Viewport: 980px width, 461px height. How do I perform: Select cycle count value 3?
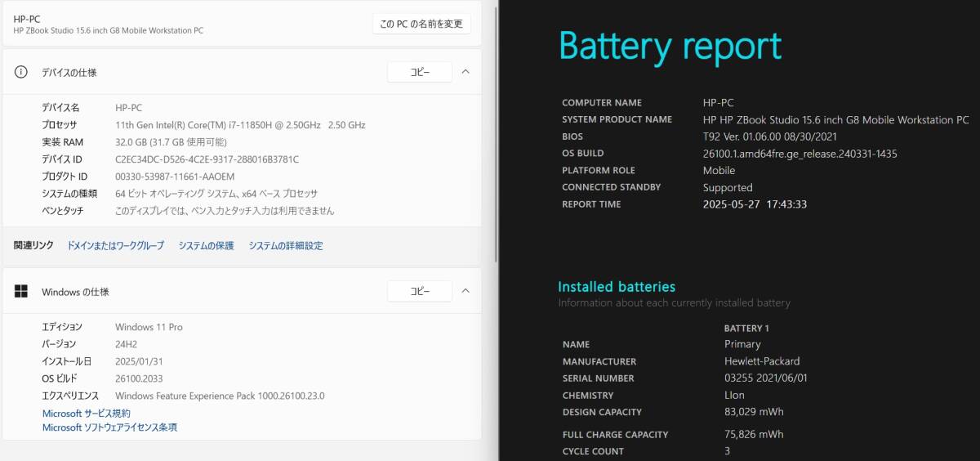pyautogui.click(x=727, y=451)
